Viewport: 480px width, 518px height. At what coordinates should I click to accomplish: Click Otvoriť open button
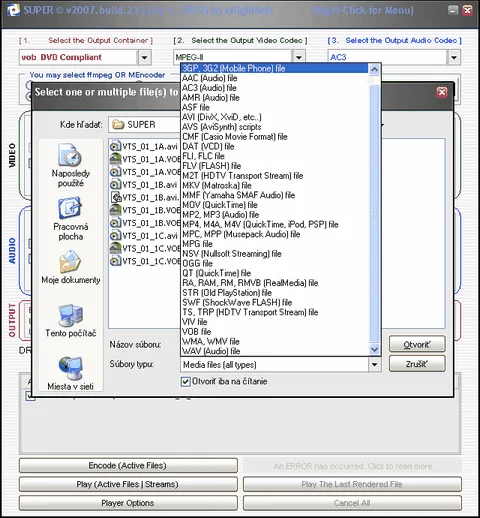(417, 344)
